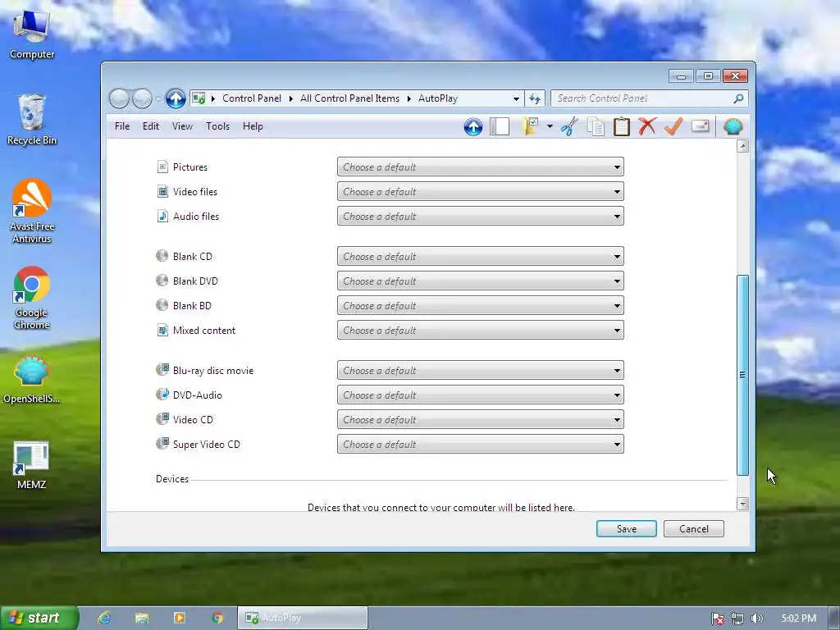Click All Control Panel Items breadcrumb
Viewport: 840px width, 630px height.
point(349,98)
